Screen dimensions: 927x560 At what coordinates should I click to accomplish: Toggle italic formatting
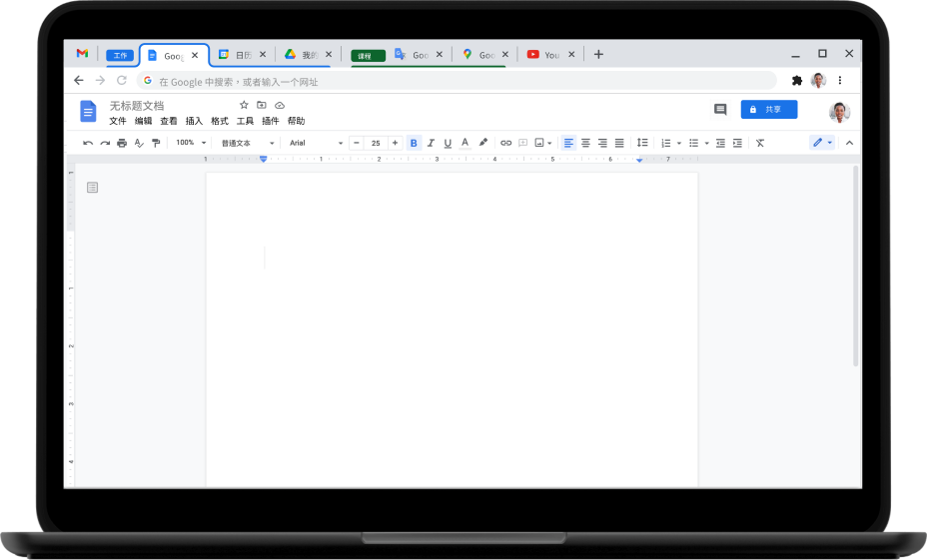(x=431, y=143)
